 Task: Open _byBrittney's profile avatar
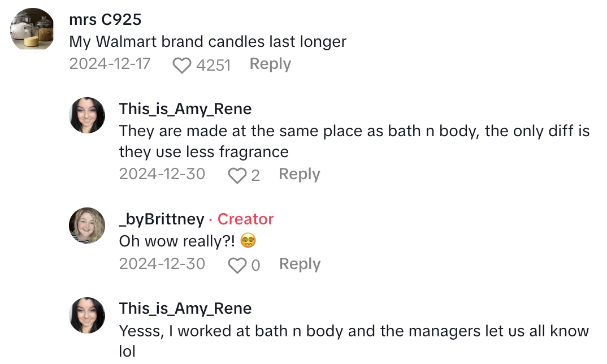point(87,226)
